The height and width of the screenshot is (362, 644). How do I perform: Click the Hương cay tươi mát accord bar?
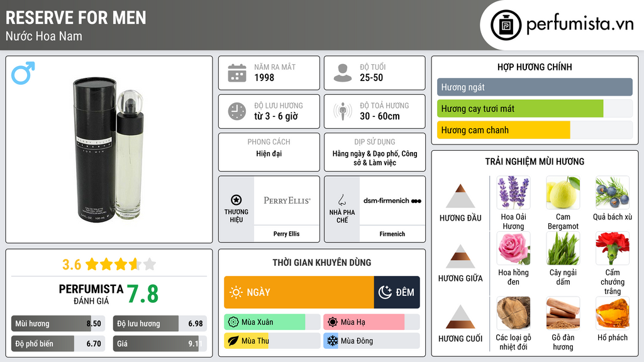535,109
